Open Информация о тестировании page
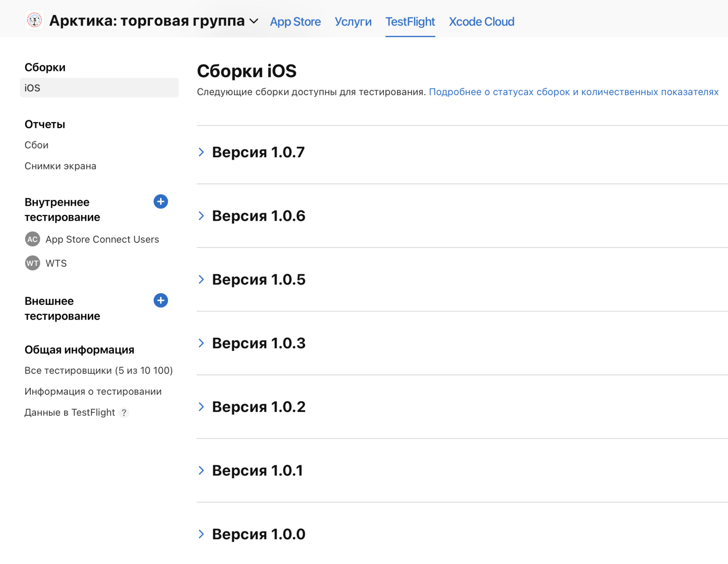728x564 pixels. (x=93, y=391)
